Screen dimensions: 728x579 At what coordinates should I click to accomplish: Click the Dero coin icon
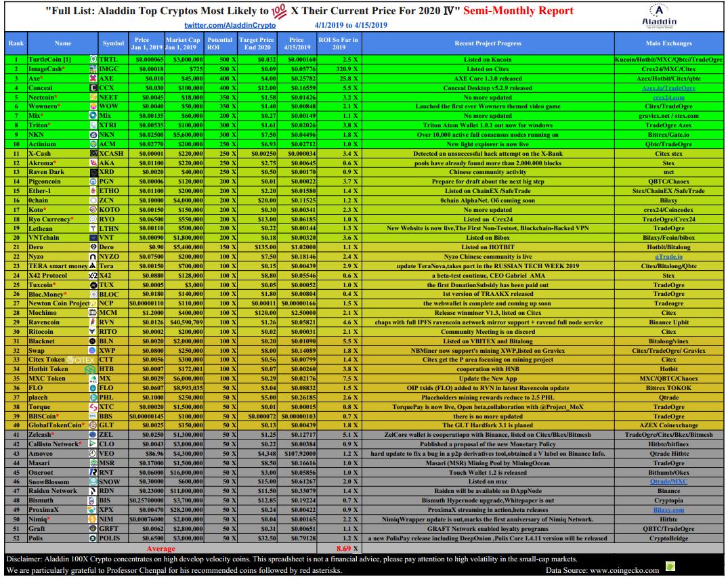pyautogui.click(x=93, y=247)
